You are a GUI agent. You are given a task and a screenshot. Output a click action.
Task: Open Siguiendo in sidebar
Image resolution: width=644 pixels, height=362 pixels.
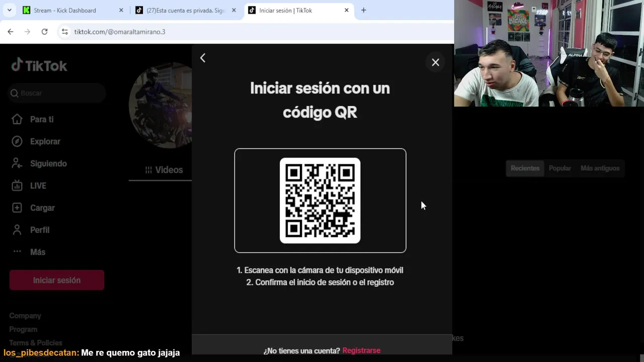tap(48, 163)
